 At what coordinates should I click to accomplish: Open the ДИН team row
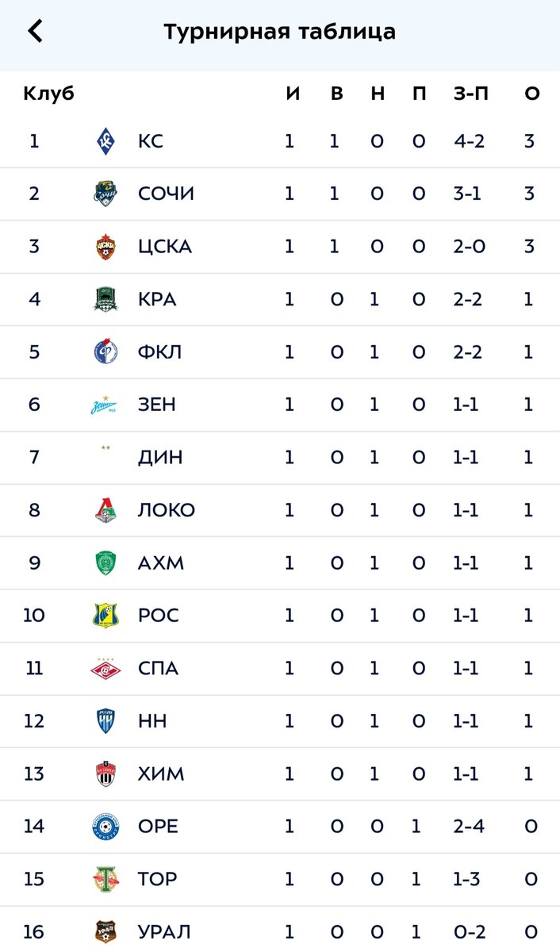280,458
